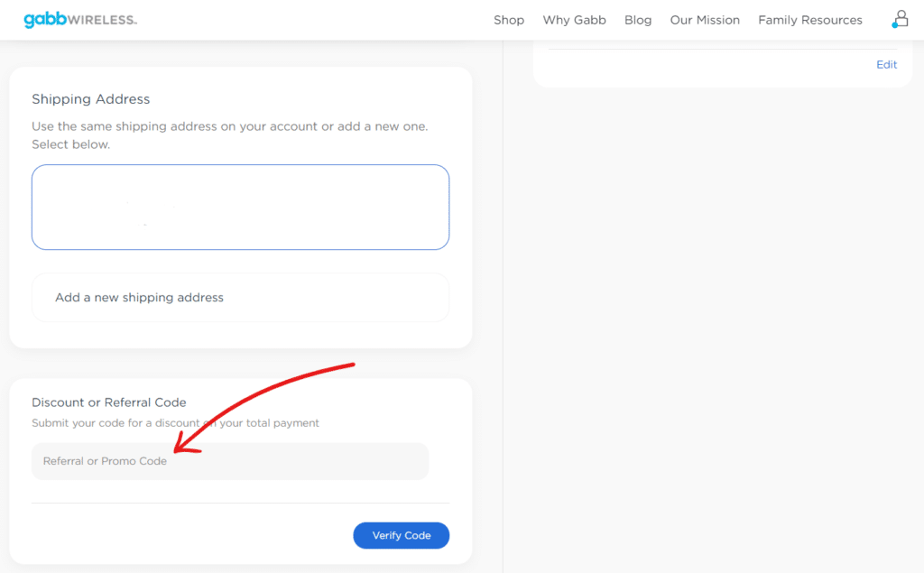Return home via the gabb Wireless wordmark
The width and height of the screenshot is (924, 573).
[80, 19]
